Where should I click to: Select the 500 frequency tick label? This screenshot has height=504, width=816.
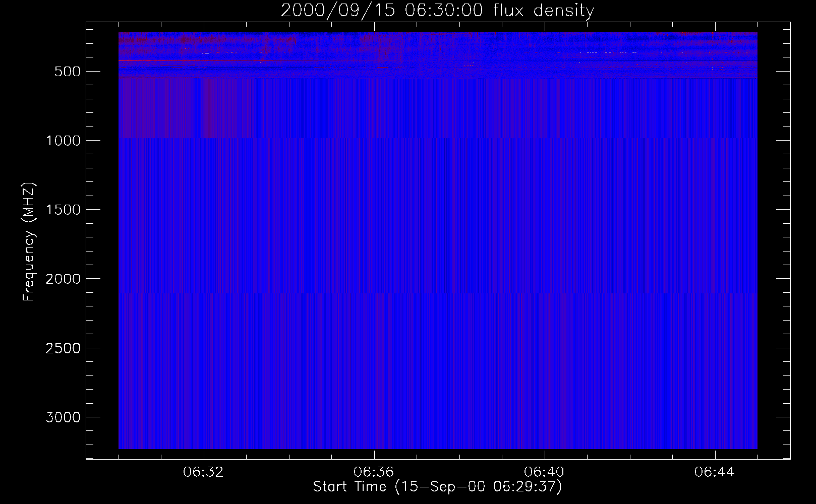pos(68,72)
